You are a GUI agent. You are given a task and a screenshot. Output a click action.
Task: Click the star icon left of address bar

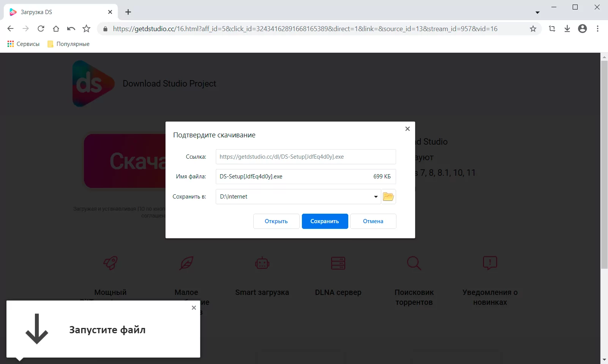click(x=87, y=28)
